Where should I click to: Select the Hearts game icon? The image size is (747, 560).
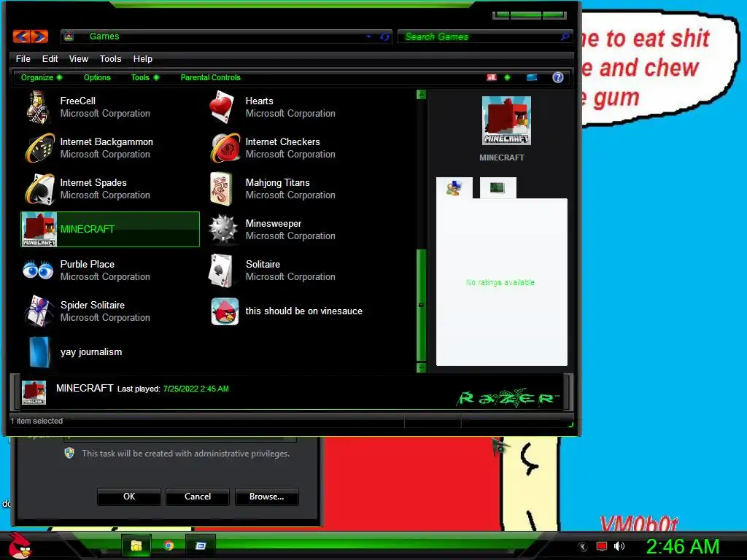pos(223,108)
